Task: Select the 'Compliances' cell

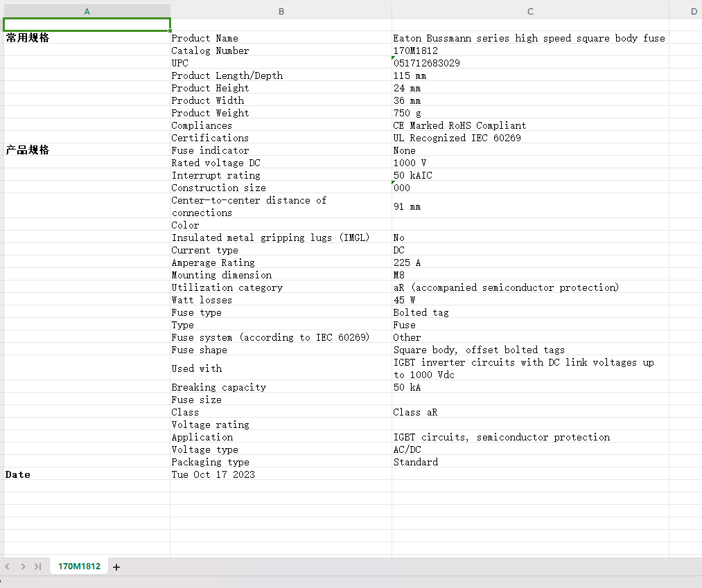Action: click(x=281, y=125)
